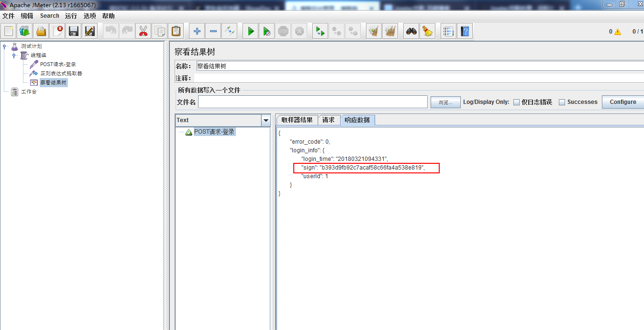Click the Close test plan icon
Viewport: 644px width, 330px height.
coord(57,32)
